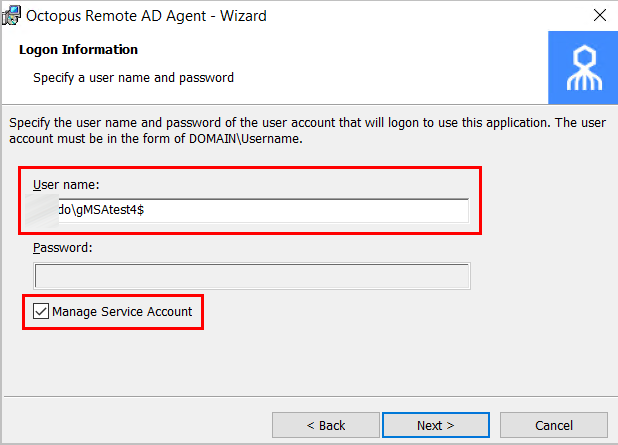Click the blurred domain part of the user name
The image size is (618, 445).
coord(42,210)
